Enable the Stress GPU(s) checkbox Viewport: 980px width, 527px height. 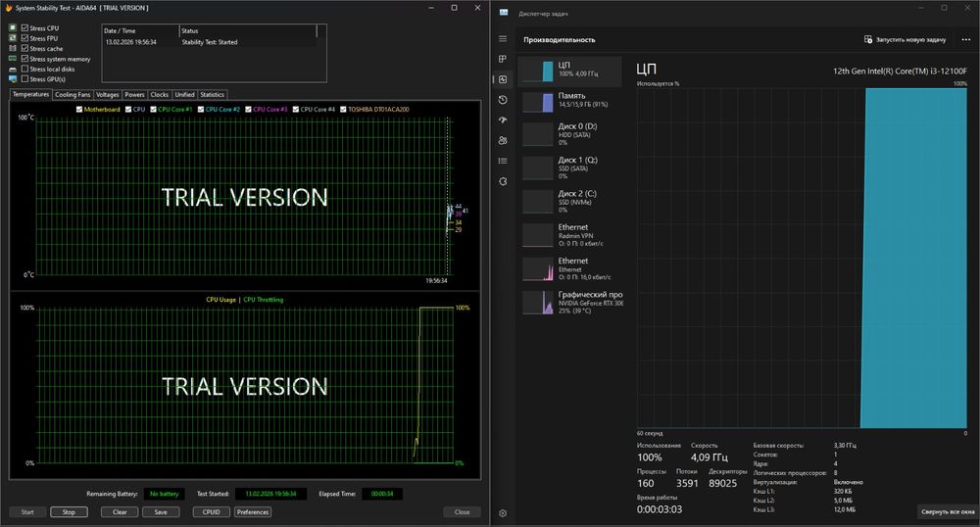(x=25, y=79)
